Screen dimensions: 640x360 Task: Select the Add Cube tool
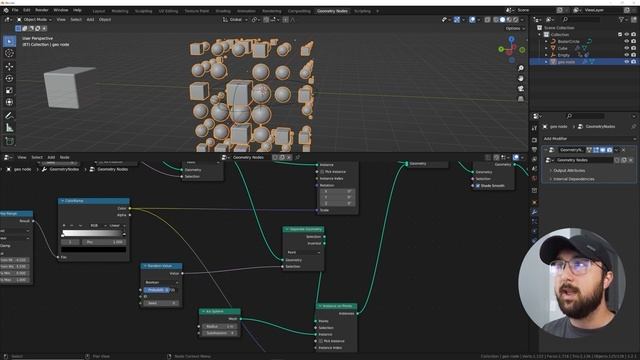click(9, 141)
